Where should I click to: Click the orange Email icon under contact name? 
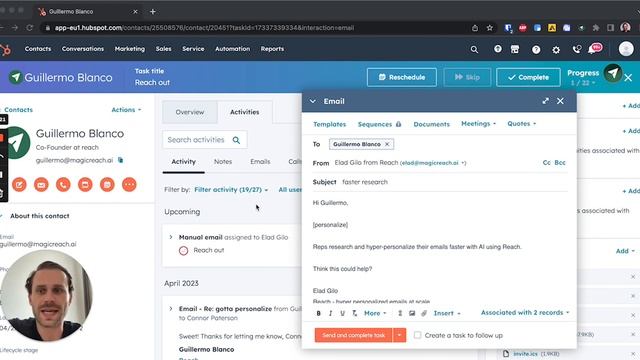click(41, 184)
